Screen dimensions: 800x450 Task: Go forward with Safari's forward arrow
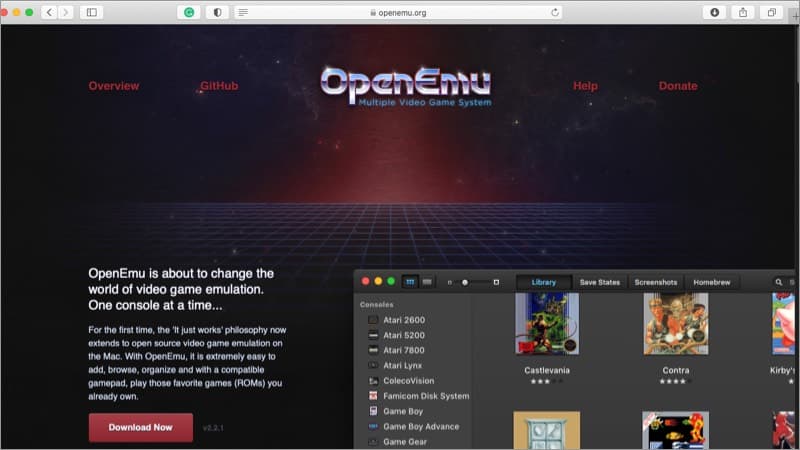[x=65, y=12]
